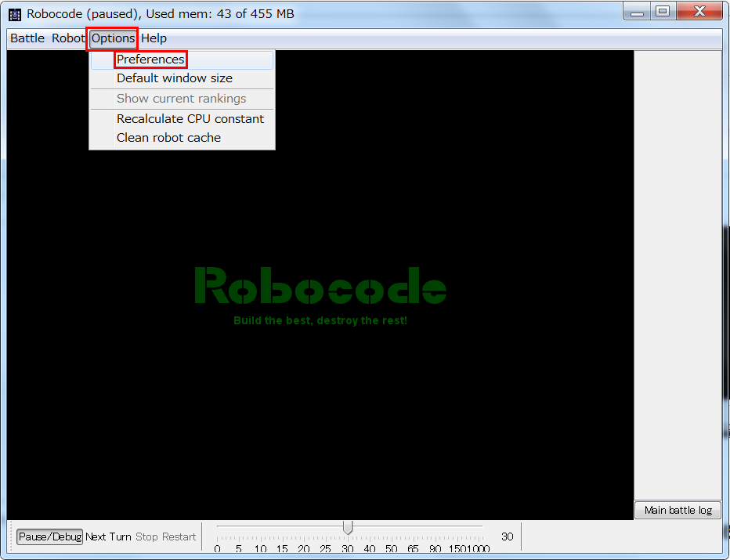Click the TPS value display showing 30
Viewport: 730px width, 560px height.
pyautogui.click(x=507, y=537)
